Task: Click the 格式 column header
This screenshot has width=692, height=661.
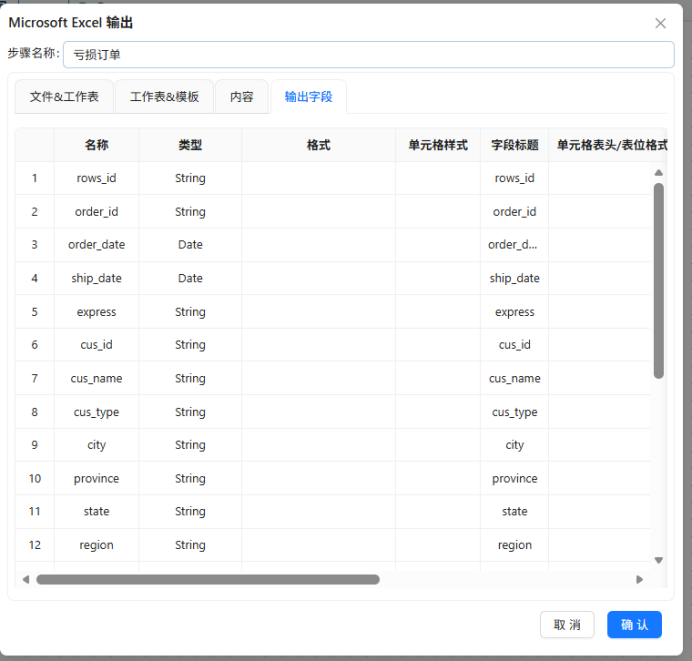Action: pos(318,145)
